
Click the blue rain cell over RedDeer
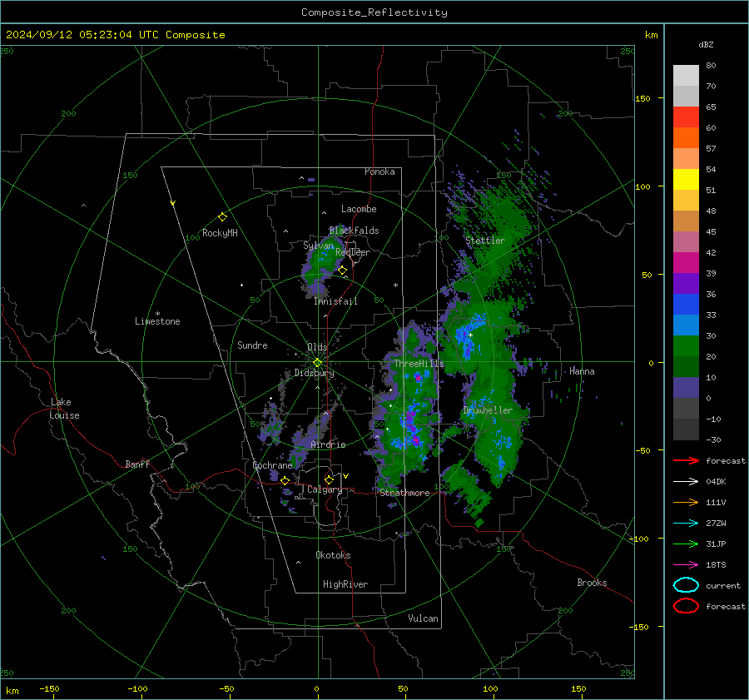tap(325, 256)
